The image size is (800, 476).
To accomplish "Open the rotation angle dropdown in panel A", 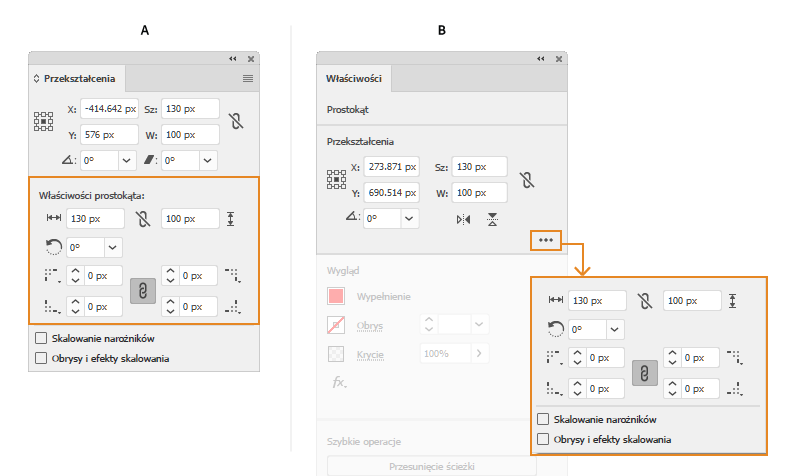I will point(126,160).
